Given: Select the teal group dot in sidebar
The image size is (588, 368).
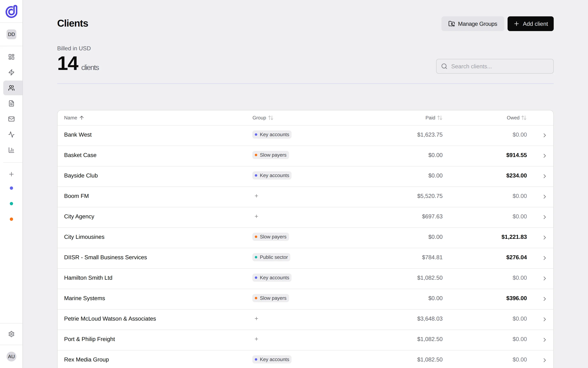Looking at the screenshot, I should coord(11,204).
